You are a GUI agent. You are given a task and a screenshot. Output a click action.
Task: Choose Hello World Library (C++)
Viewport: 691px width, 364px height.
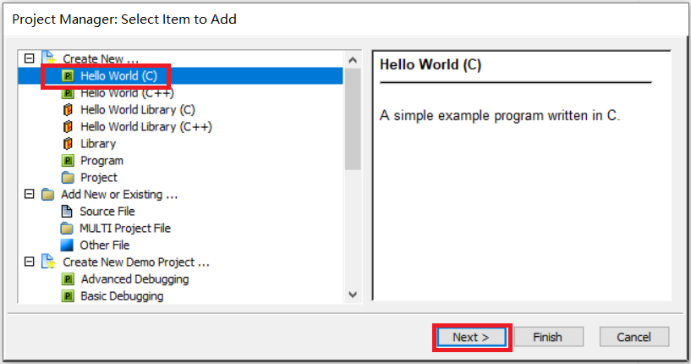point(146,127)
